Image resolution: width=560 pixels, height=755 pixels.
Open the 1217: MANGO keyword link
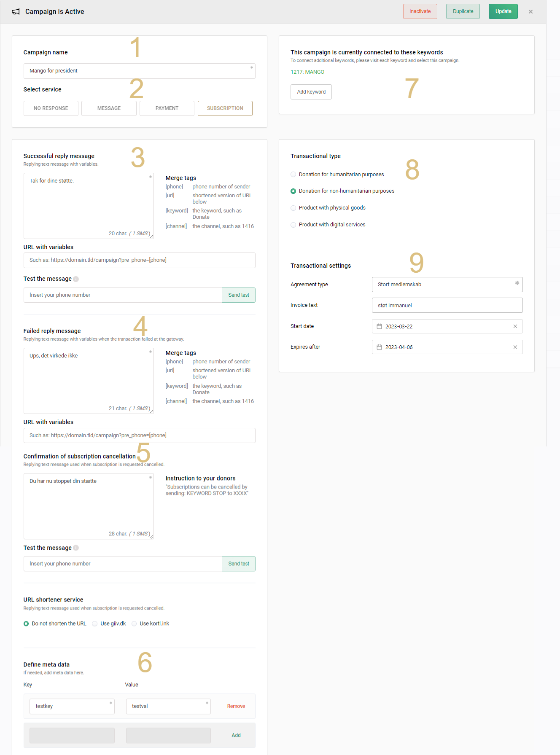tap(307, 72)
